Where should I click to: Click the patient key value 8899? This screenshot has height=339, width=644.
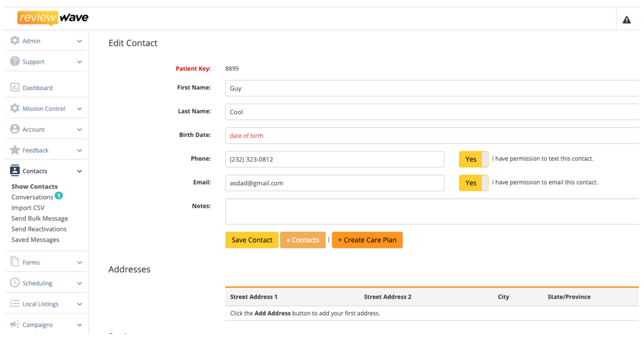(x=232, y=69)
